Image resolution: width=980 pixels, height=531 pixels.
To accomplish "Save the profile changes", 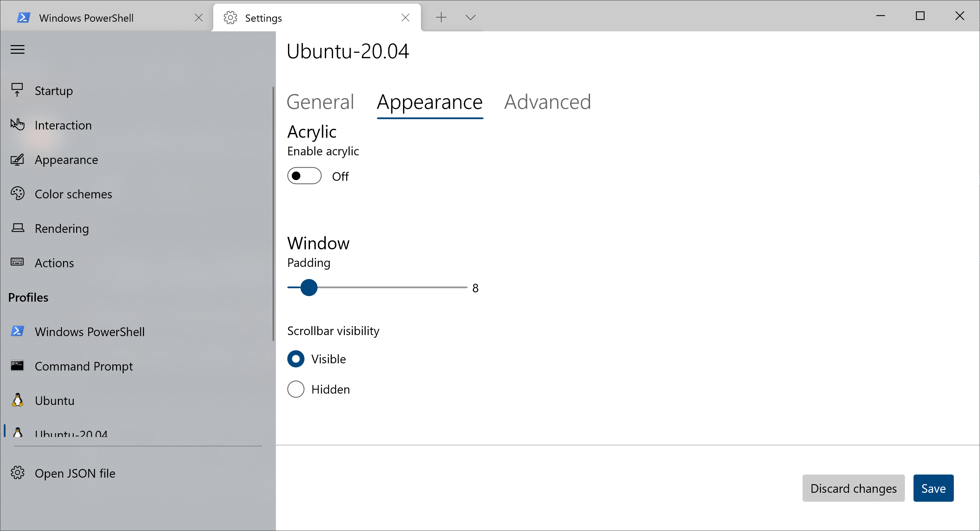I will (933, 488).
